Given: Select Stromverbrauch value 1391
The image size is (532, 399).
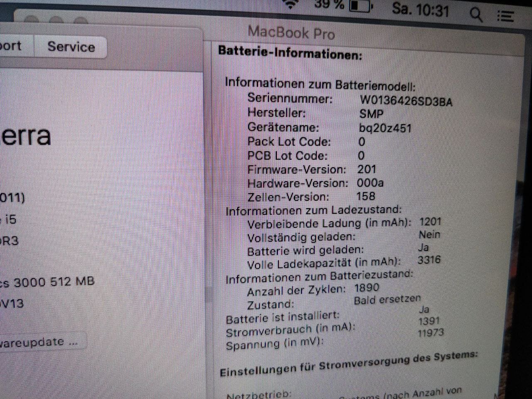Looking at the screenshot, I should [429, 321].
